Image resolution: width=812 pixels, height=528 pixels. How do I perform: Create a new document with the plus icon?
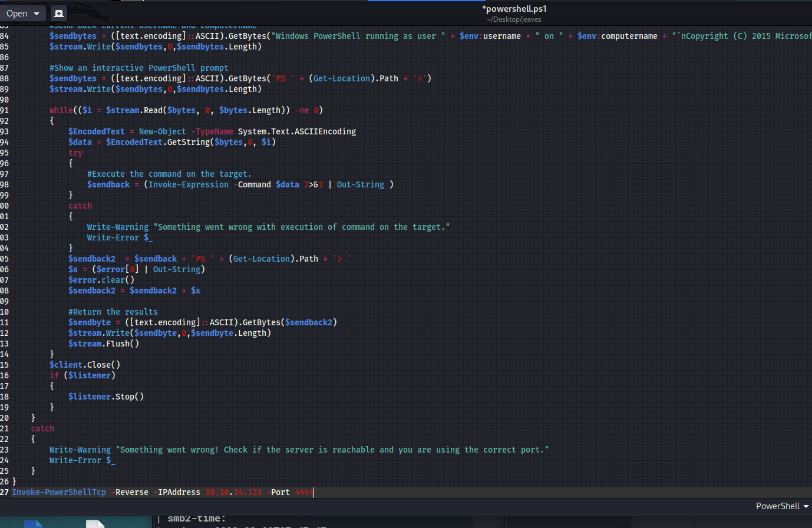(58, 13)
